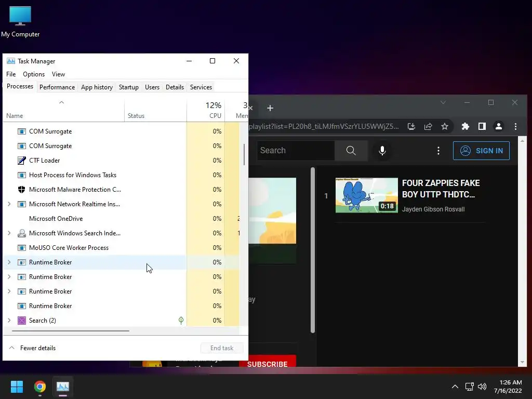Viewport: 532px width, 399px height.
Task: Select Microsoft Malware Protection process
Action: click(122, 190)
